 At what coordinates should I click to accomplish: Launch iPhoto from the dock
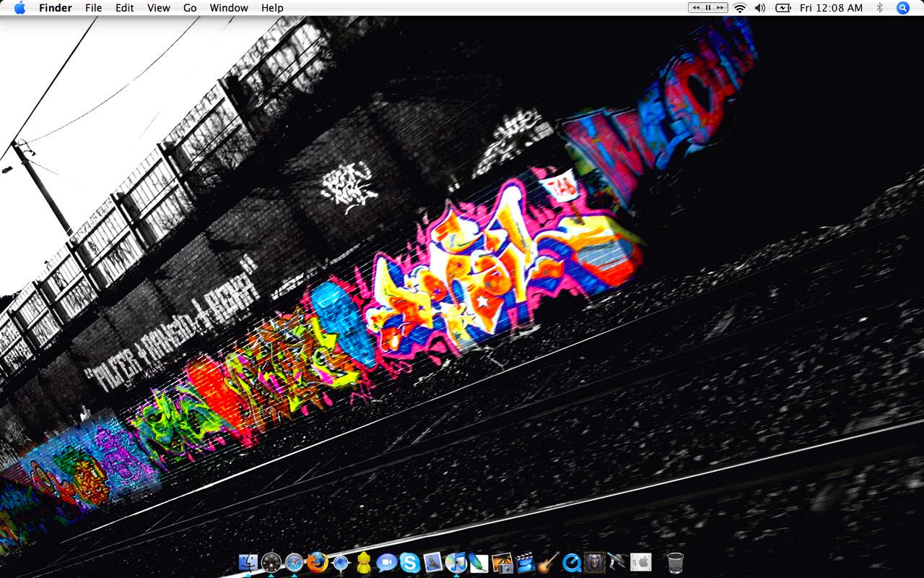(x=502, y=562)
